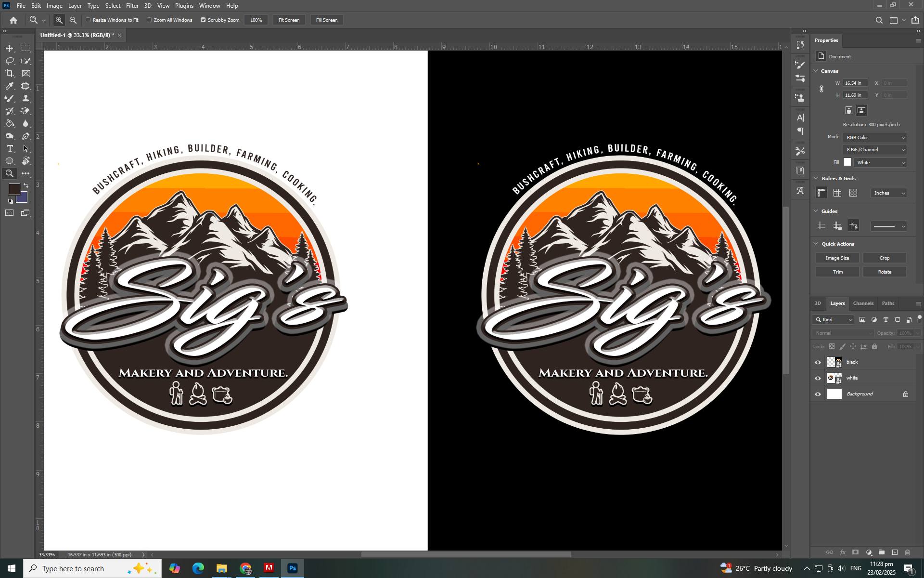Open the 8 Bits/Channel dropdown
The image size is (924, 578).
[x=875, y=150]
